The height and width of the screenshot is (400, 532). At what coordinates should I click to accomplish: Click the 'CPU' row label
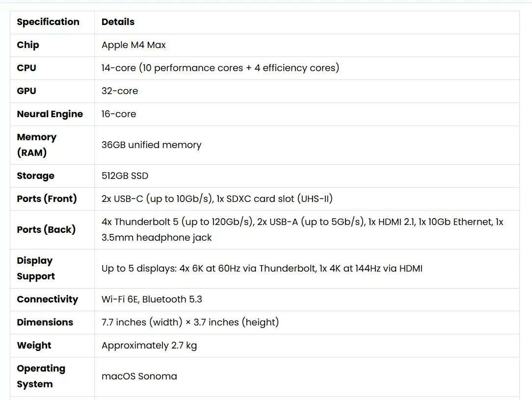pyautogui.click(x=27, y=68)
